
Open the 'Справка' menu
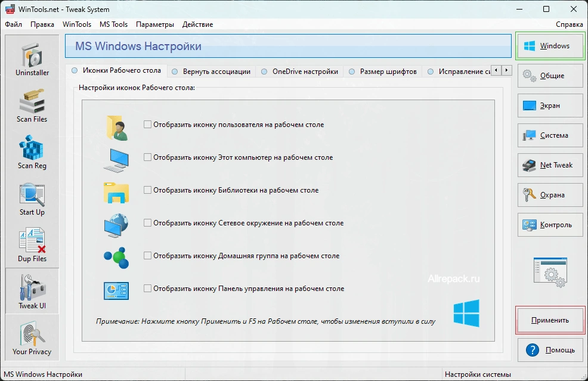pyautogui.click(x=570, y=24)
